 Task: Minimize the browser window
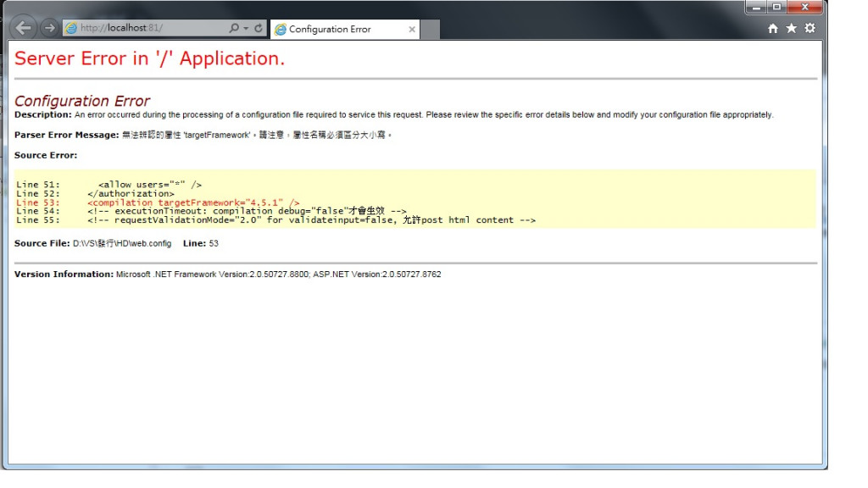click(x=756, y=7)
